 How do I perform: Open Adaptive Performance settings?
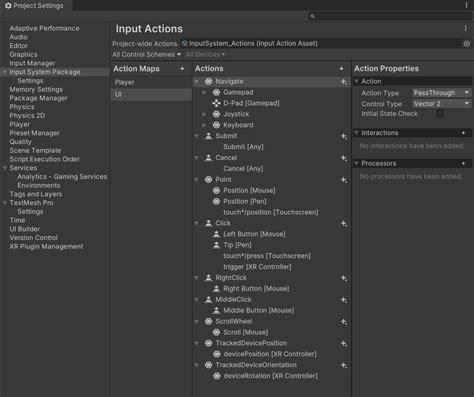[44, 29]
